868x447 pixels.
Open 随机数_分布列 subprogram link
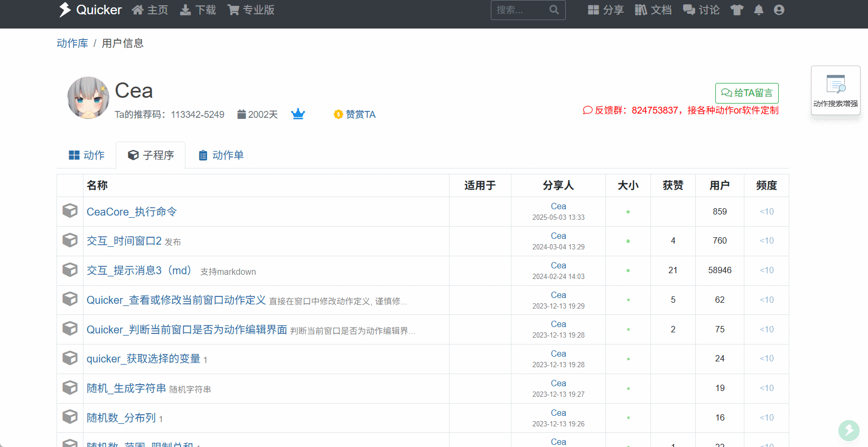click(121, 418)
